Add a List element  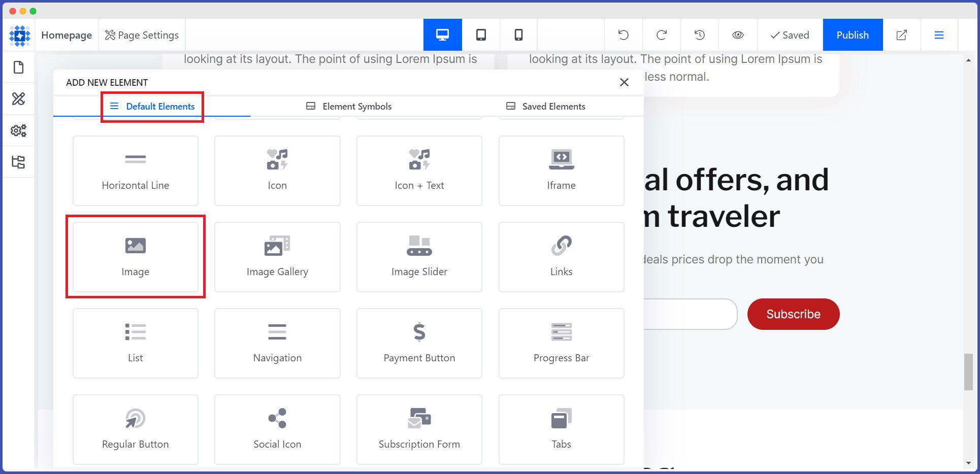(136, 343)
